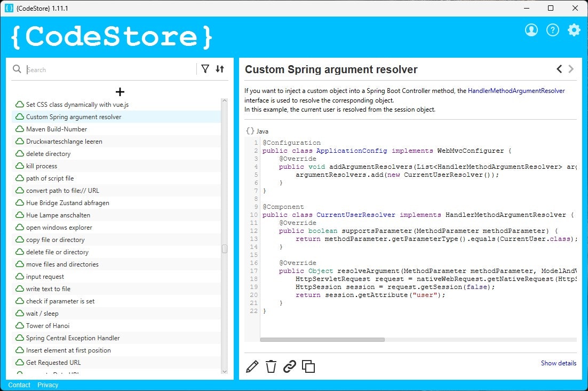
Task: Open the settings gear icon
Action: click(574, 30)
